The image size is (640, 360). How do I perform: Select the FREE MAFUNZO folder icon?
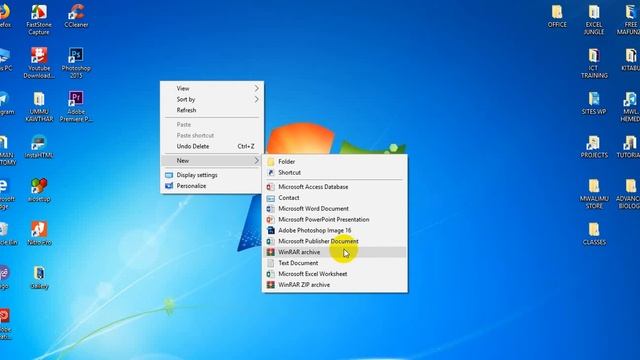coord(629,19)
